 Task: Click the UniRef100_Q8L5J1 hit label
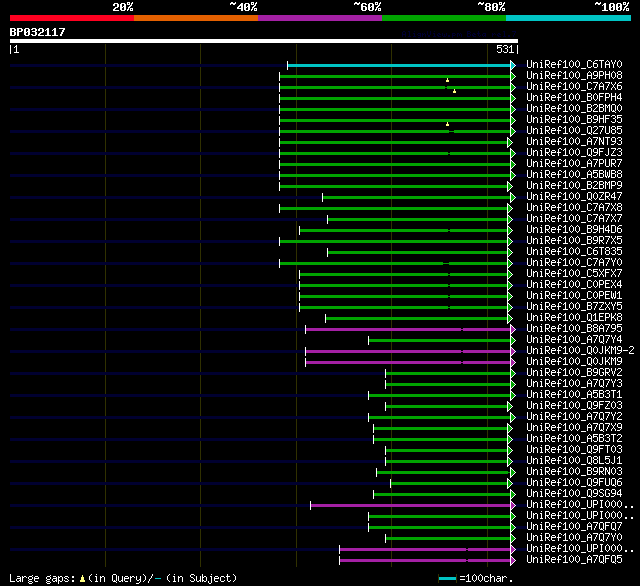(x=574, y=461)
